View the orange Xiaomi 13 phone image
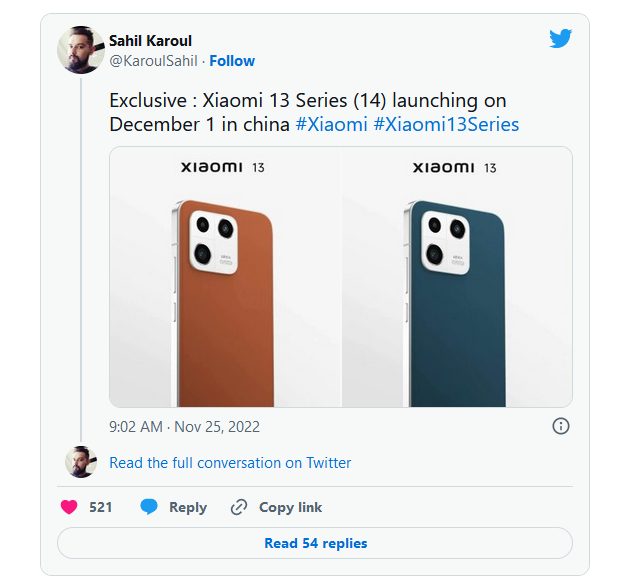Screen dimensions: 629x588 coord(225,277)
